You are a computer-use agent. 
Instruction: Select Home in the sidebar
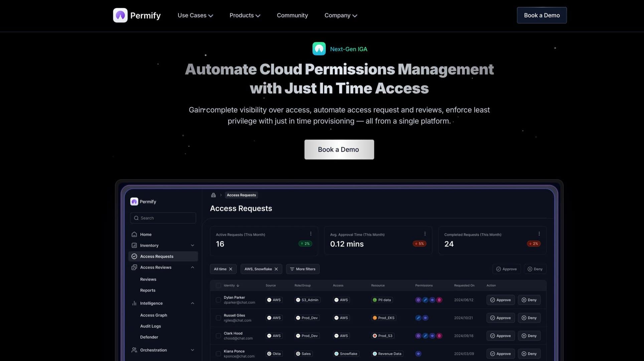click(x=146, y=234)
